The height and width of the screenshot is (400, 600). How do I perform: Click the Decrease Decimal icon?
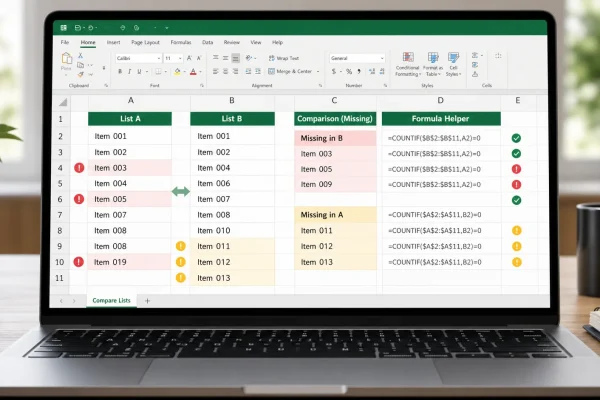[x=382, y=72]
